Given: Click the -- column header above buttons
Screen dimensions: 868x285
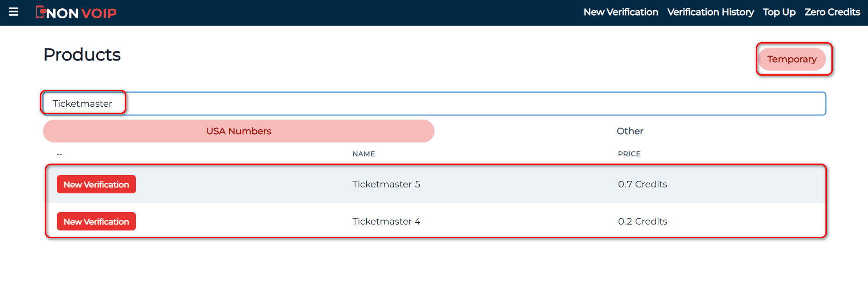Looking at the screenshot, I should point(60,153).
